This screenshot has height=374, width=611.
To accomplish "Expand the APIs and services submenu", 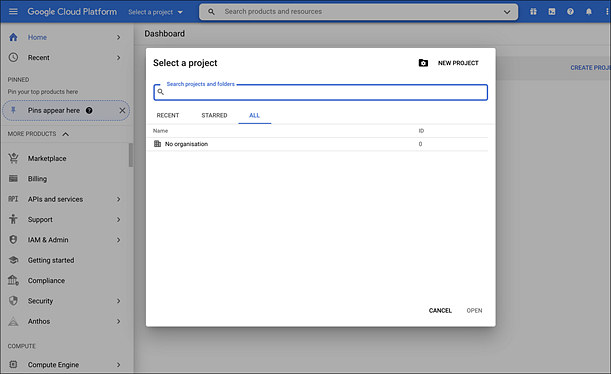I will [118, 199].
